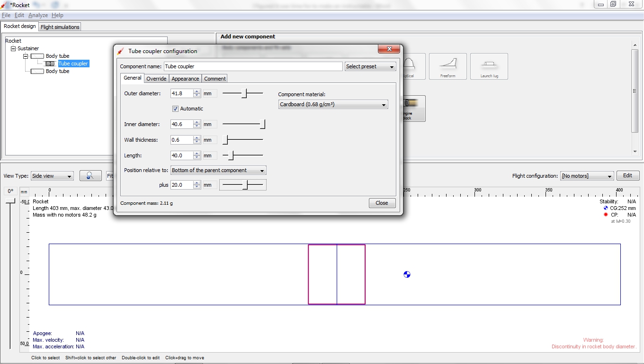Click the rocket icon in the dialog title bar
The width and height of the screenshot is (644, 364).
coord(121,51)
